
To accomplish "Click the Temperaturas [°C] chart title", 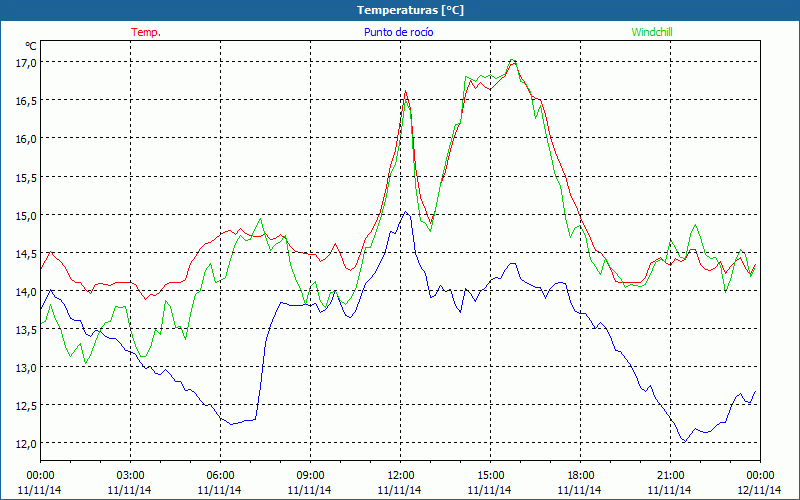I will click(x=410, y=10).
